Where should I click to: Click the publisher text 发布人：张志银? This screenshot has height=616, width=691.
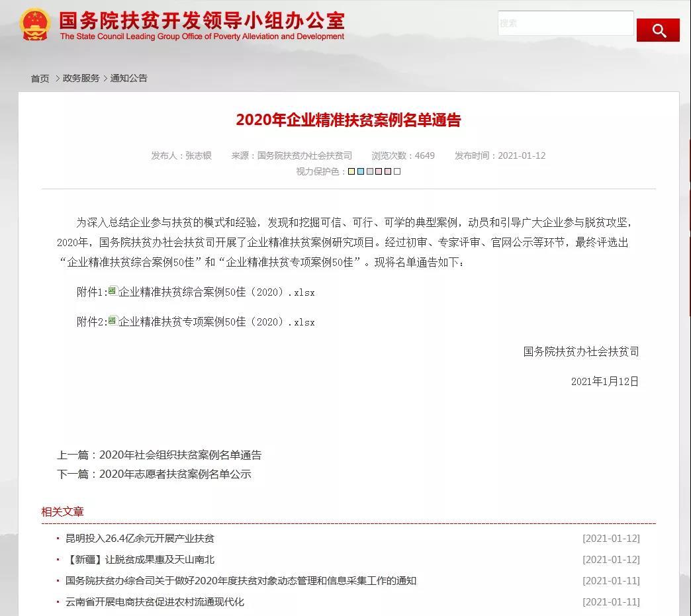point(181,155)
